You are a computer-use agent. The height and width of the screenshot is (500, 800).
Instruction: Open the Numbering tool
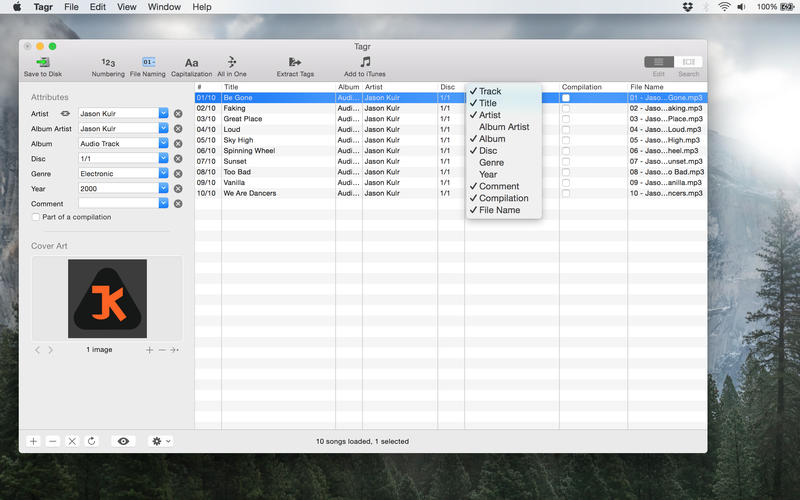[x=108, y=62]
